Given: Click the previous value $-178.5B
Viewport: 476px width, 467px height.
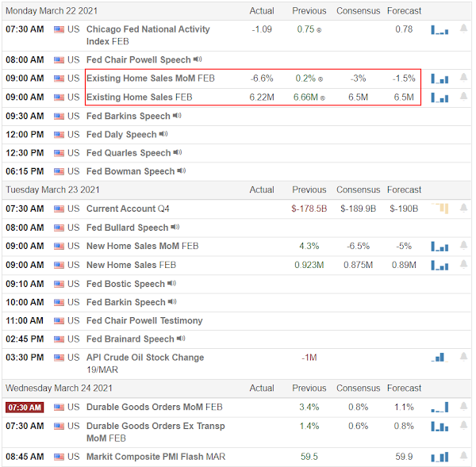Looking at the screenshot, I should point(309,209).
